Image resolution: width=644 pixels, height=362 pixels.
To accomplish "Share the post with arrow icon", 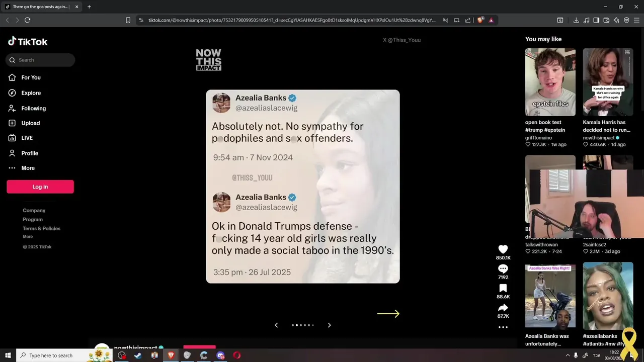I will point(503,308).
